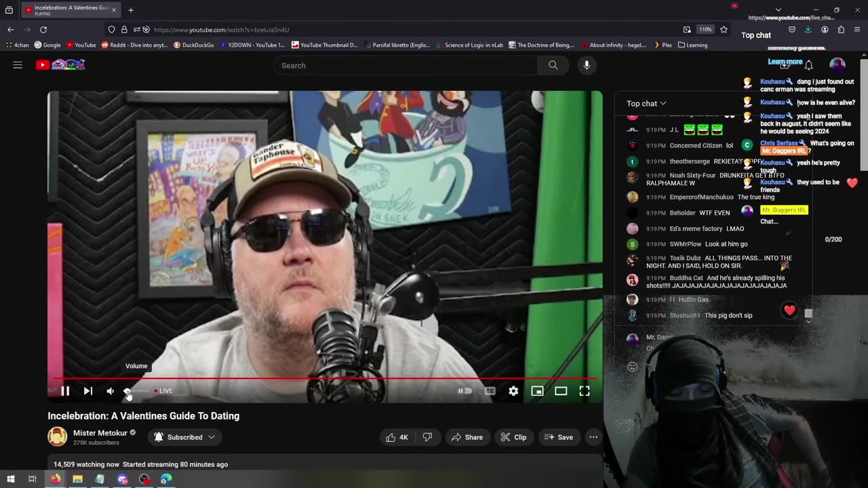
Task: Create a Clip of the stream
Action: (x=513, y=437)
